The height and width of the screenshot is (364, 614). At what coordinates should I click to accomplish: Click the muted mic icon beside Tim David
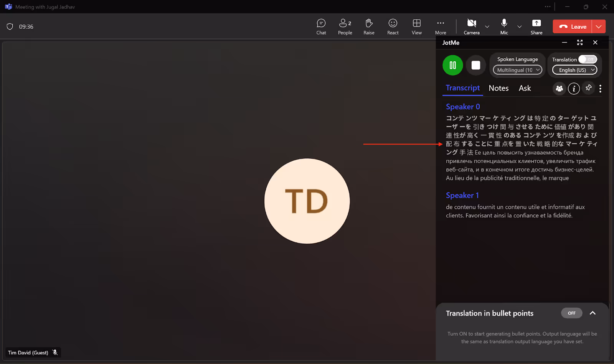pyautogui.click(x=55, y=352)
